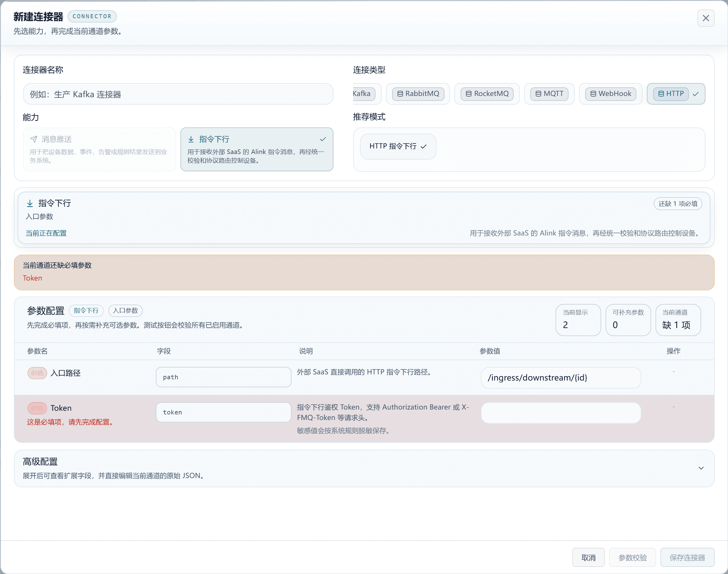Click the 可补充参数 count card

628,320
